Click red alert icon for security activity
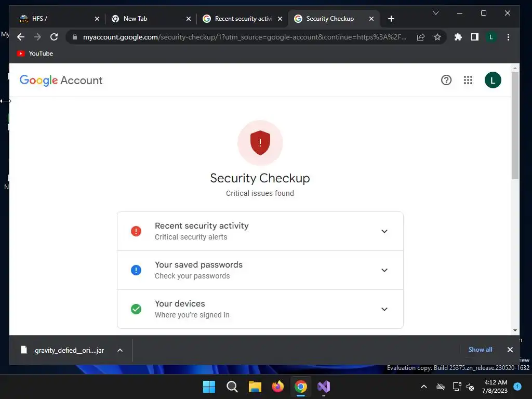This screenshot has height=399, width=532. pos(136,231)
